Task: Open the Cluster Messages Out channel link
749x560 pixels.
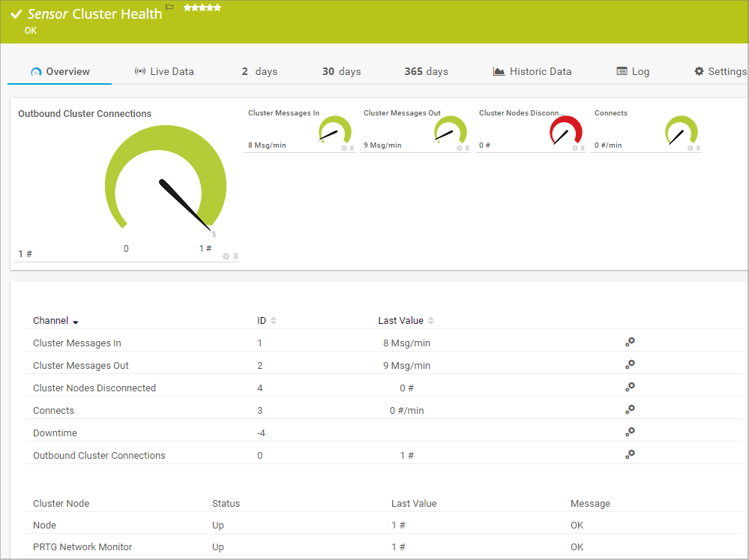Action: click(81, 366)
